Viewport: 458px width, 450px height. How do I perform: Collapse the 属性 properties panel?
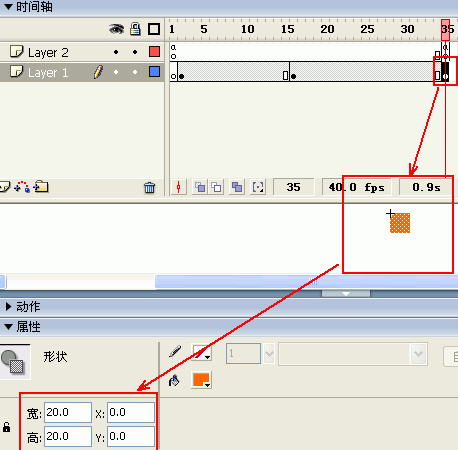[9, 327]
